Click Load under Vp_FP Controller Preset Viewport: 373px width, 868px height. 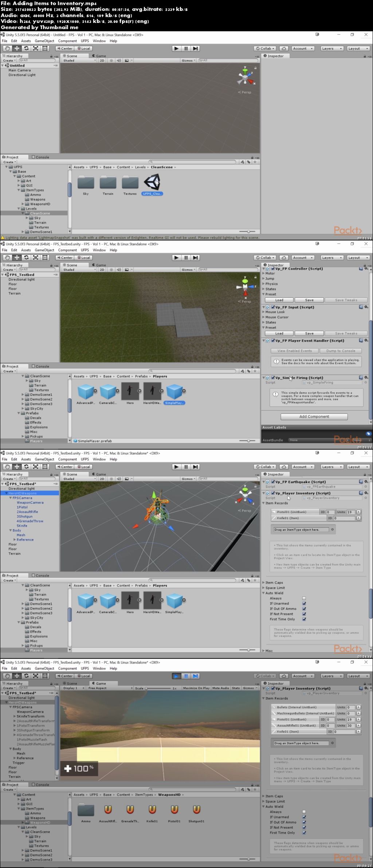click(x=279, y=300)
